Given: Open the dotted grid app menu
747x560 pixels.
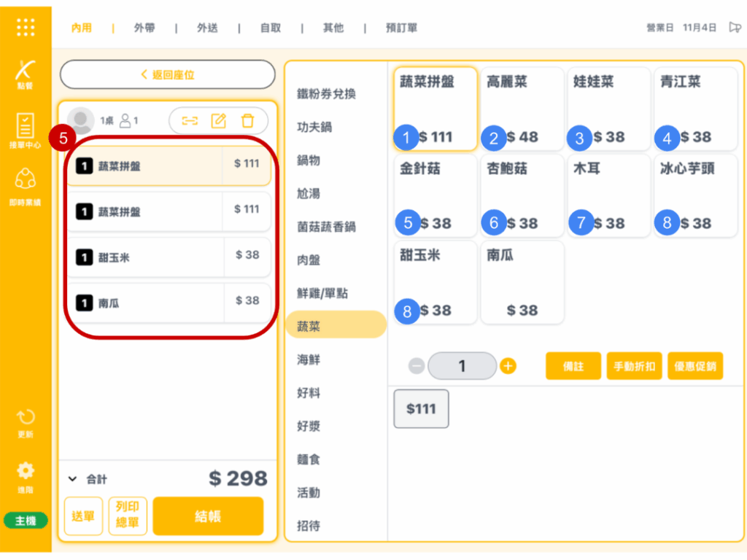Looking at the screenshot, I should (x=26, y=27).
